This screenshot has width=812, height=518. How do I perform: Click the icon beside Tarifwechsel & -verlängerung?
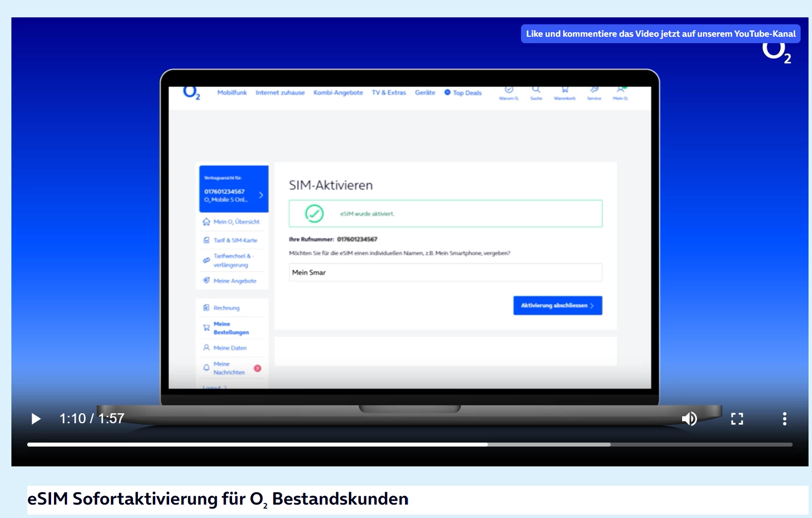(206, 260)
